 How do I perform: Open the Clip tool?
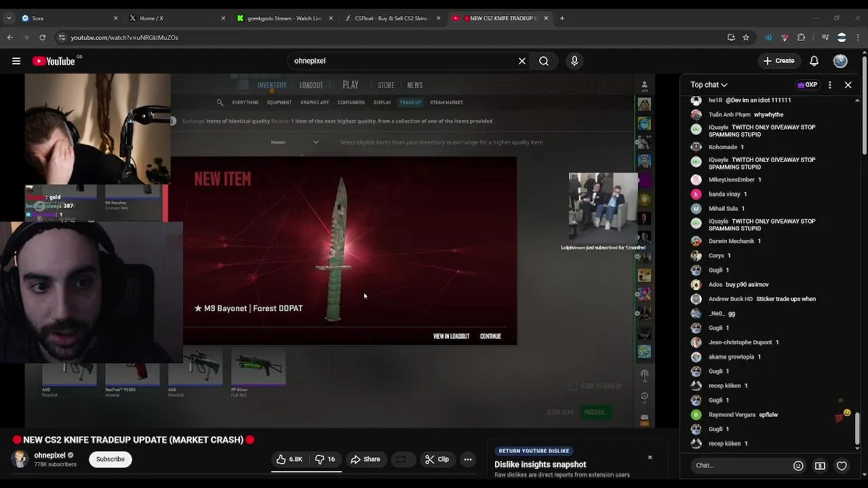click(437, 460)
